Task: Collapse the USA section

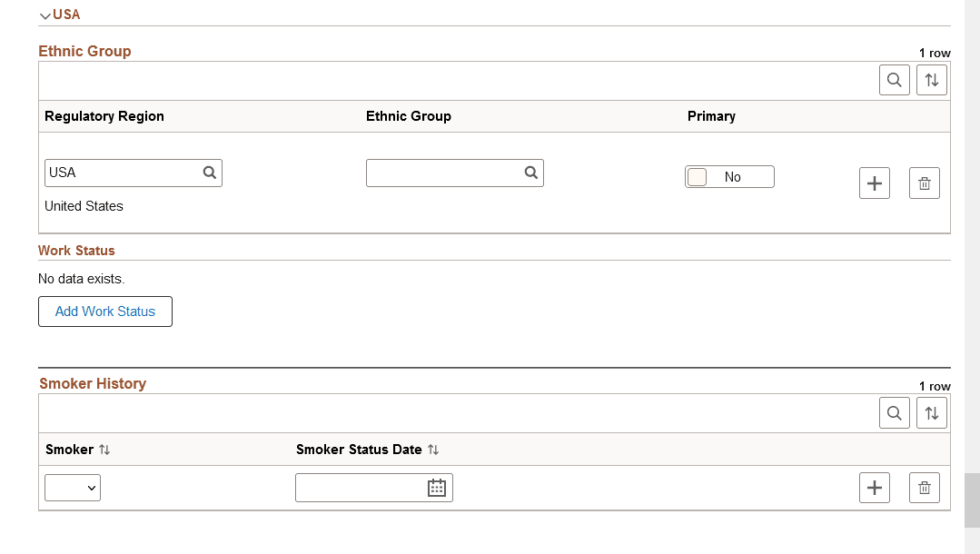Action: 44,15
